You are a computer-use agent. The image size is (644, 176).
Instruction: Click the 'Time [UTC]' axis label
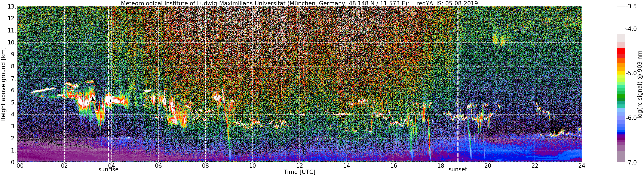pyautogui.click(x=299, y=172)
